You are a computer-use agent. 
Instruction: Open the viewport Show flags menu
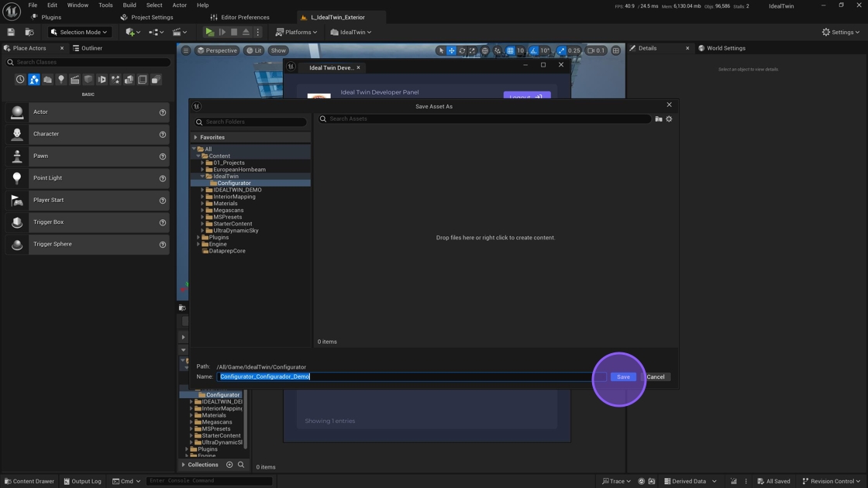(278, 50)
